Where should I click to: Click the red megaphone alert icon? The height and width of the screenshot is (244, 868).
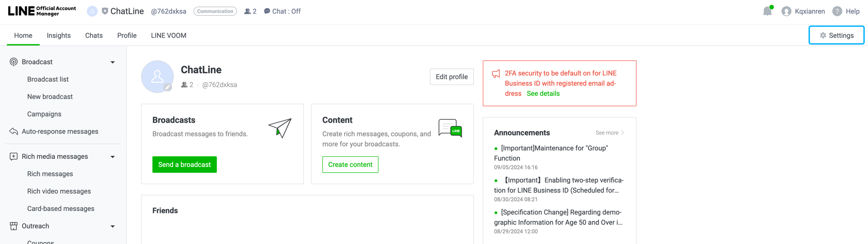[496, 74]
